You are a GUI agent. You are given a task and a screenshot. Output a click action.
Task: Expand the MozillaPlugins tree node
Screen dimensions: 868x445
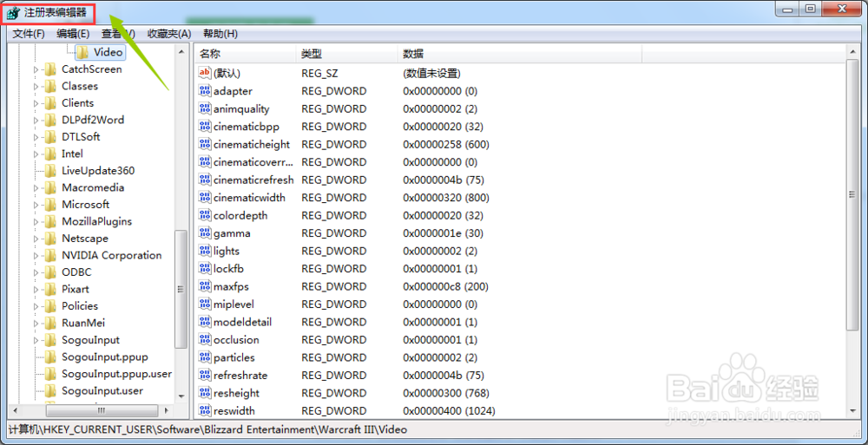[36, 222]
